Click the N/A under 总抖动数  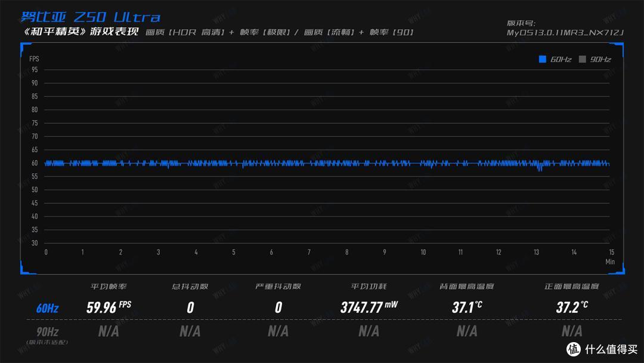(x=190, y=331)
